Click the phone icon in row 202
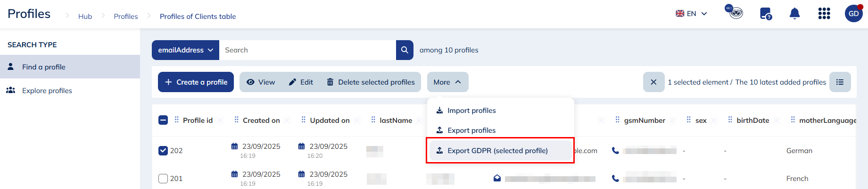The image size is (868, 189). pos(615,151)
